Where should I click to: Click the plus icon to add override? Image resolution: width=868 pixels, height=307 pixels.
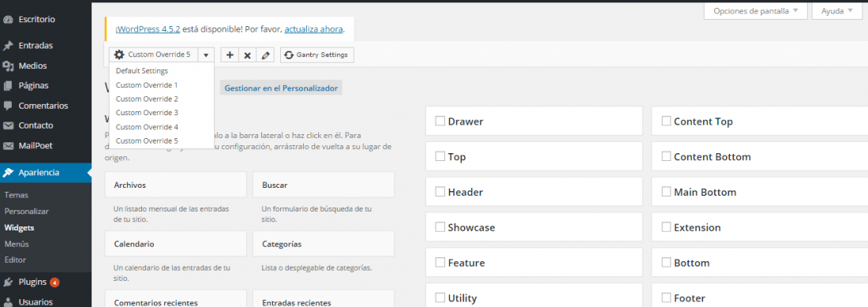[x=230, y=55]
